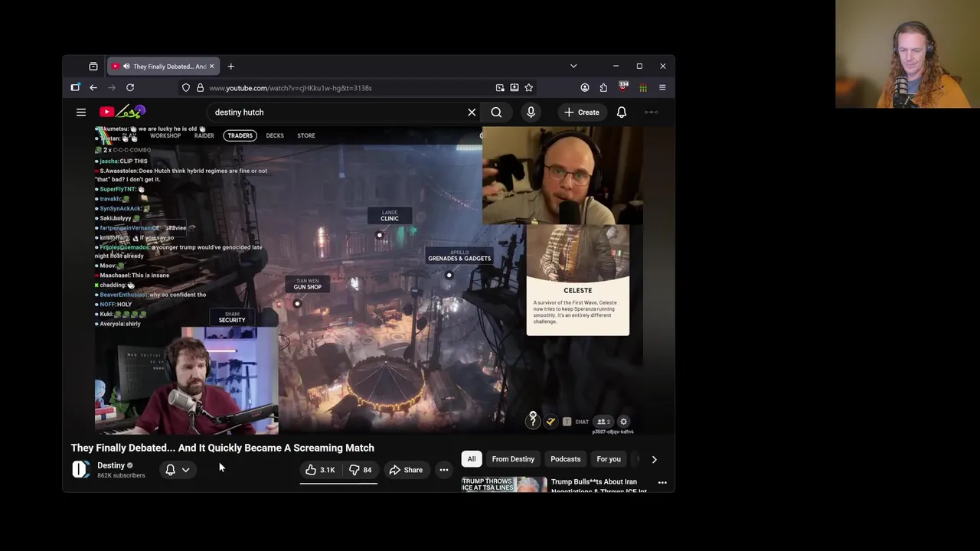The width and height of the screenshot is (980, 551).
Task: Reload the current YouTube page
Action: pos(130,88)
